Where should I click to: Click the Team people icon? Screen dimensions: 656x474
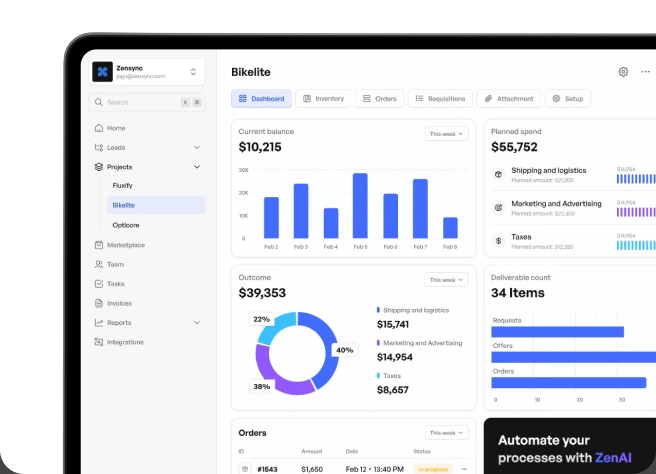(x=99, y=264)
